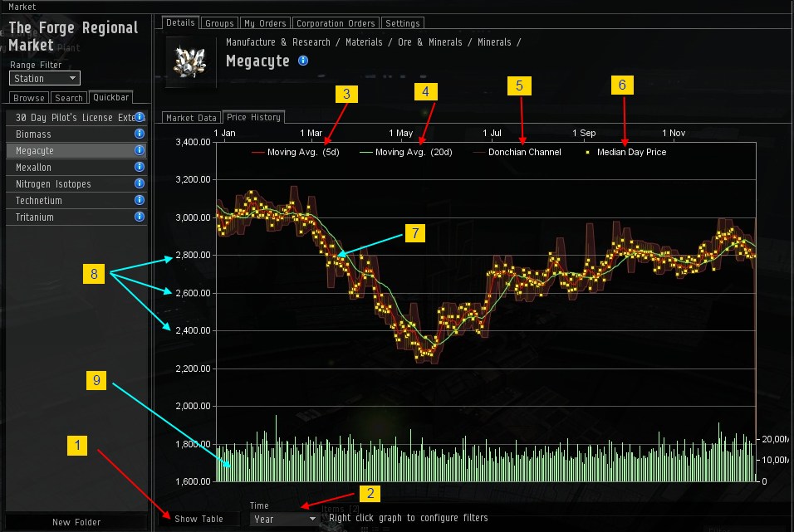Image resolution: width=794 pixels, height=532 pixels.
Task: Select the Price History tab
Action: tap(253, 117)
